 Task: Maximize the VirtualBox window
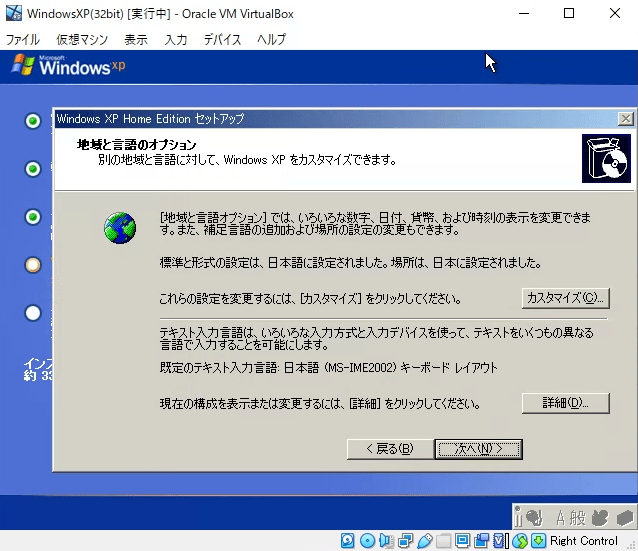tap(569, 13)
